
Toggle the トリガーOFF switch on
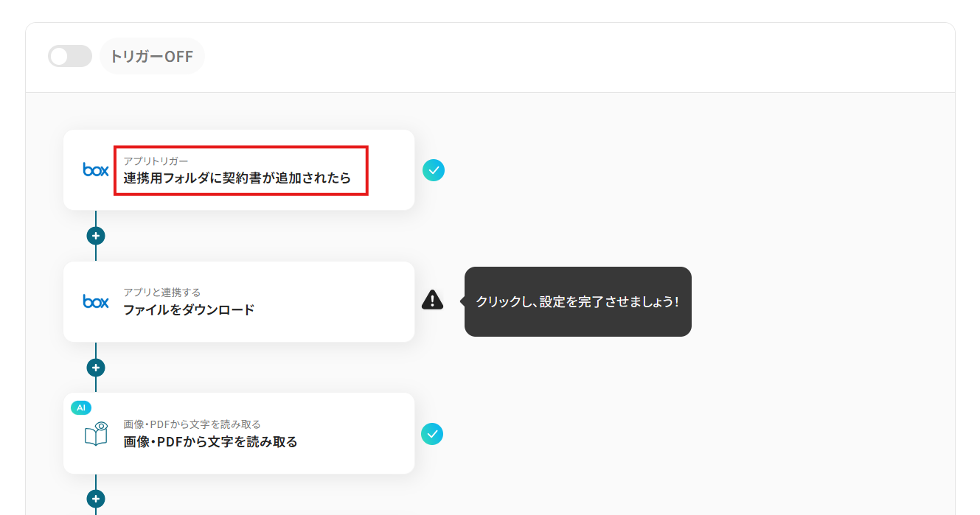coord(70,56)
